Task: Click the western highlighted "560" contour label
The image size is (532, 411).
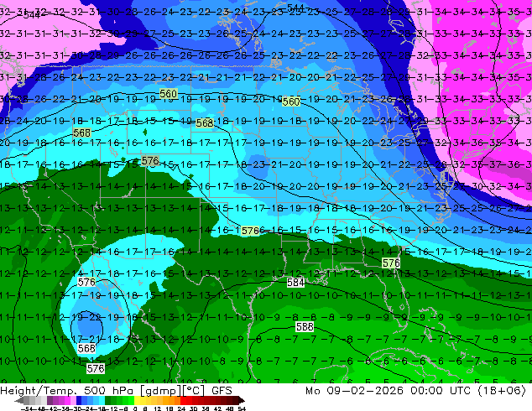Action: point(169,93)
